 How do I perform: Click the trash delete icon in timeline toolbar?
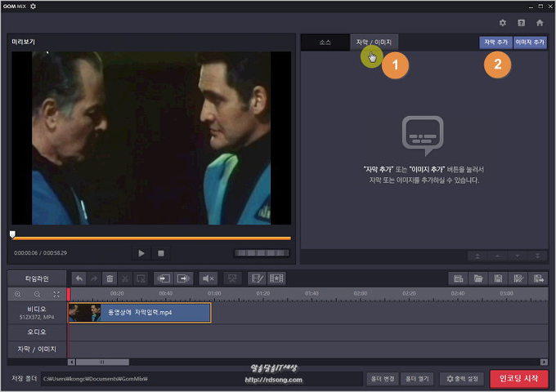[110, 278]
